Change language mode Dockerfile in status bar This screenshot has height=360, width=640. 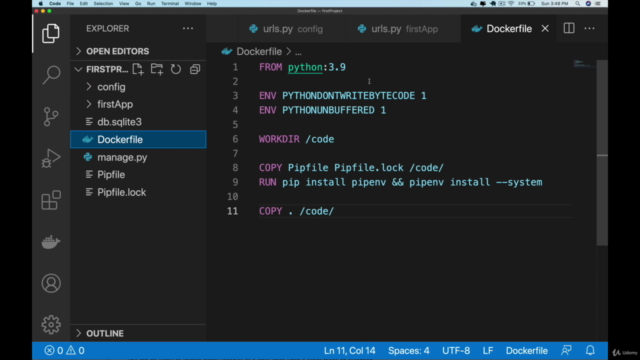pos(527,351)
